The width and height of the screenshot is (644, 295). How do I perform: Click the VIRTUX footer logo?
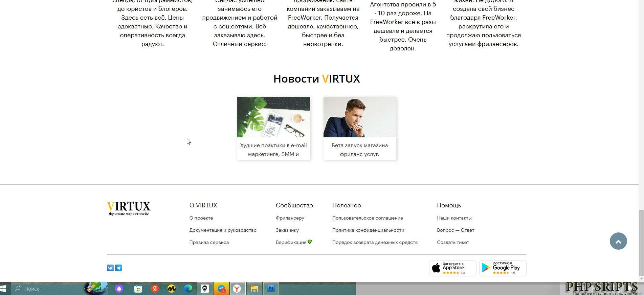click(x=129, y=208)
